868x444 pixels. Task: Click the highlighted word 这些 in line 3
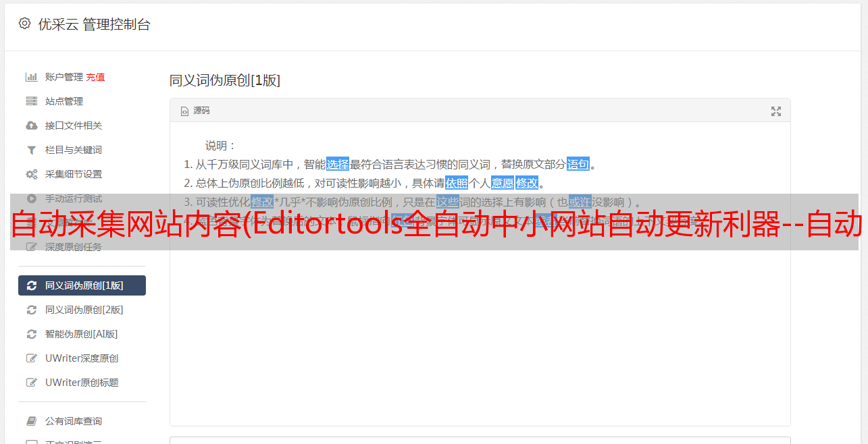[x=447, y=202]
